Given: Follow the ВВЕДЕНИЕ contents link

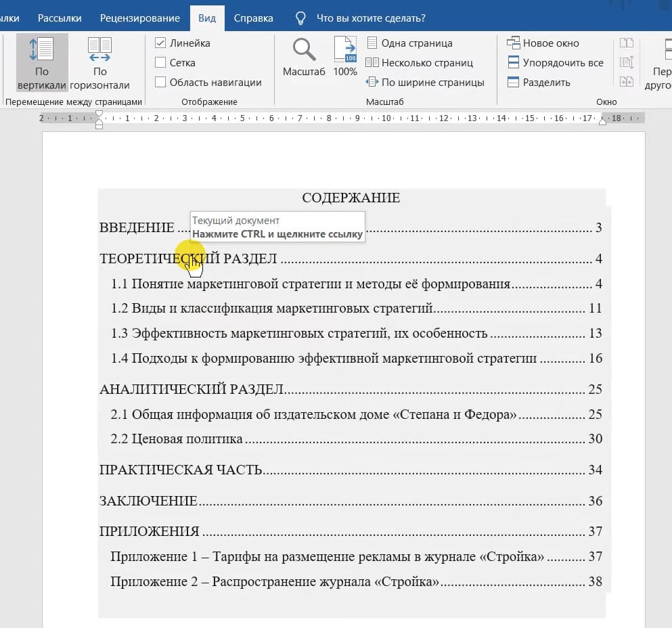Looking at the screenshot, I should [351, 227].
